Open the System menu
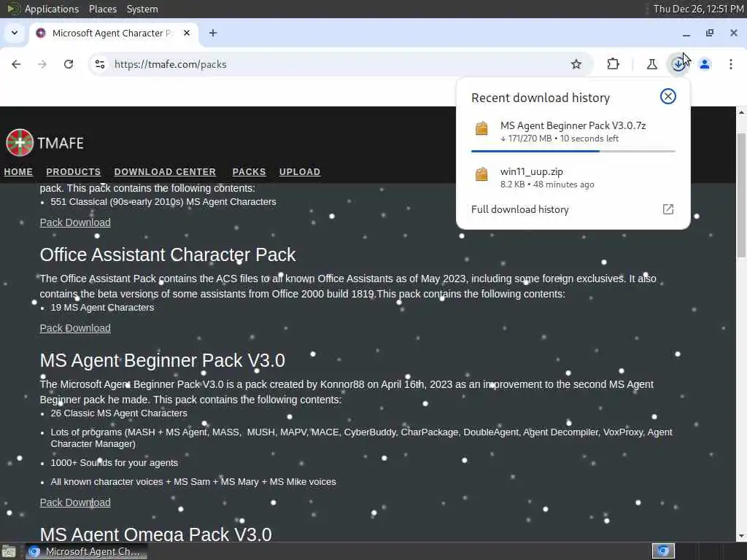The image size is (747, 560). (142, 9)
